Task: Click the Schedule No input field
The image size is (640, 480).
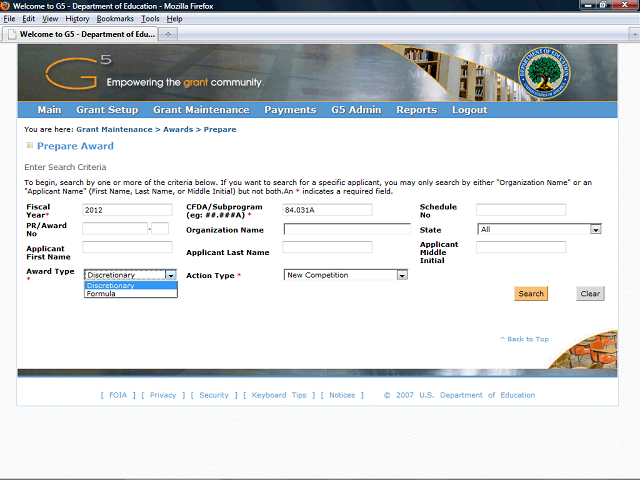Action: pyautogui.click(x=521, y=210)
